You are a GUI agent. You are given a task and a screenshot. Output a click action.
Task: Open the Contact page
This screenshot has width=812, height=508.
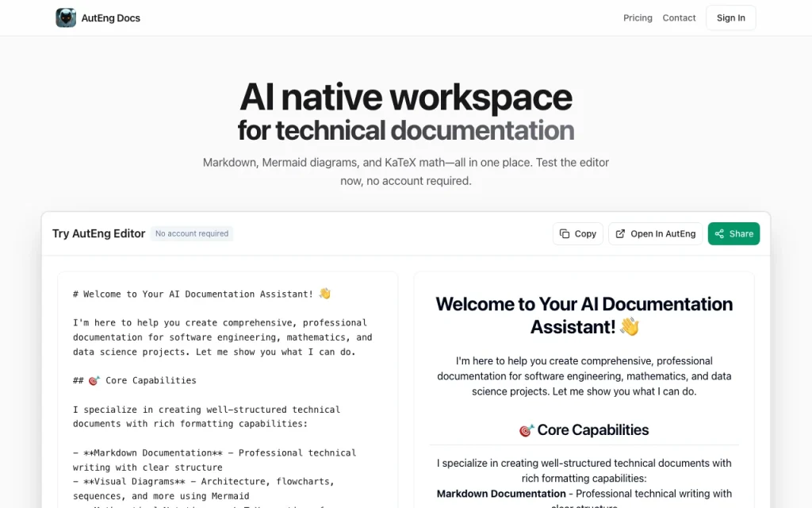[679, 17]
